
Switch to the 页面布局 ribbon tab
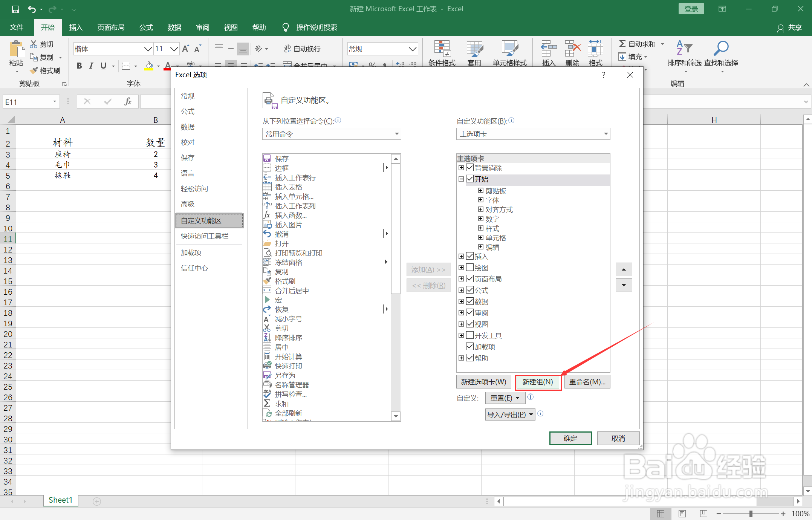click(x=111, y=28)
